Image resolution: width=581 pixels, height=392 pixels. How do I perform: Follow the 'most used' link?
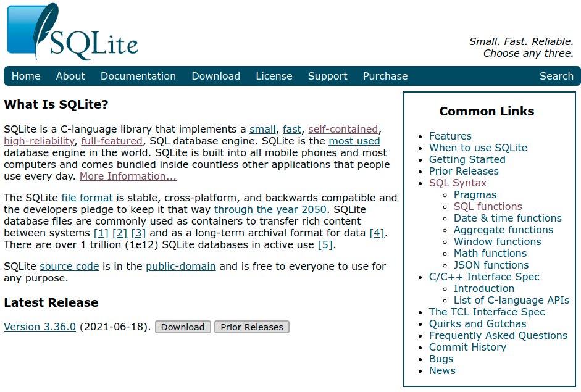354,141
